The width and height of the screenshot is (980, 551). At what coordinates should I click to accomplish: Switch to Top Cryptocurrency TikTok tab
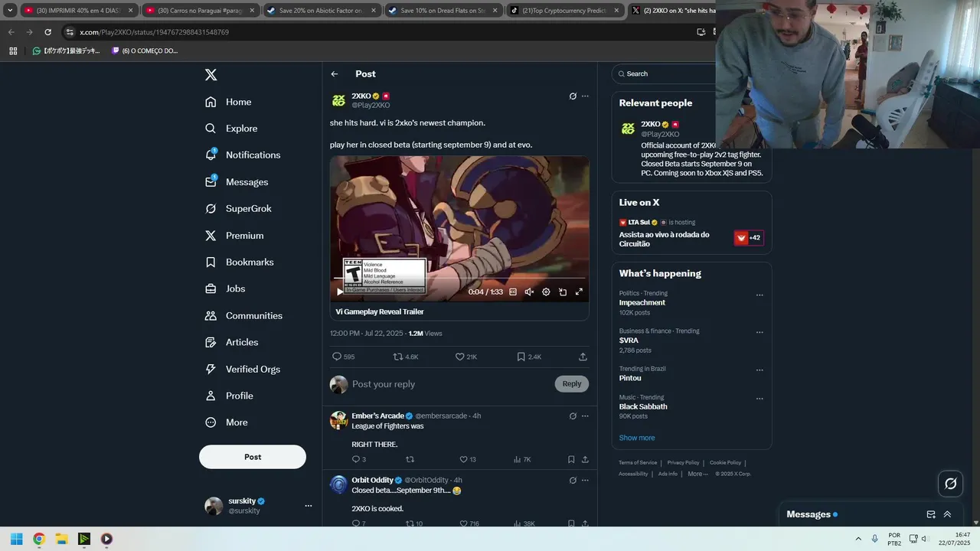565,11
